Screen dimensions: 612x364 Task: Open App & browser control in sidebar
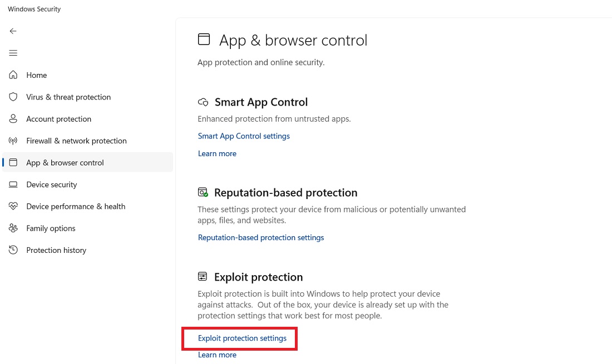coord(65,162)
